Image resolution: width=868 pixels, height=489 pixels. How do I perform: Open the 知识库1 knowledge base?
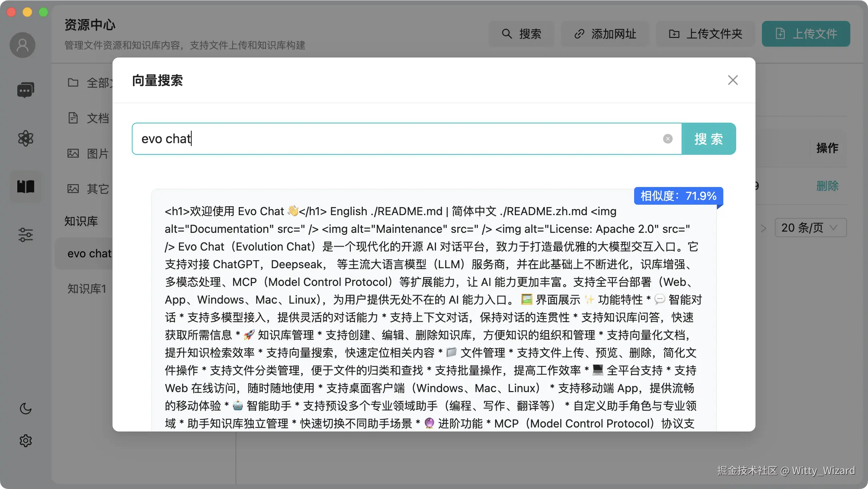(x=87, y=289)
